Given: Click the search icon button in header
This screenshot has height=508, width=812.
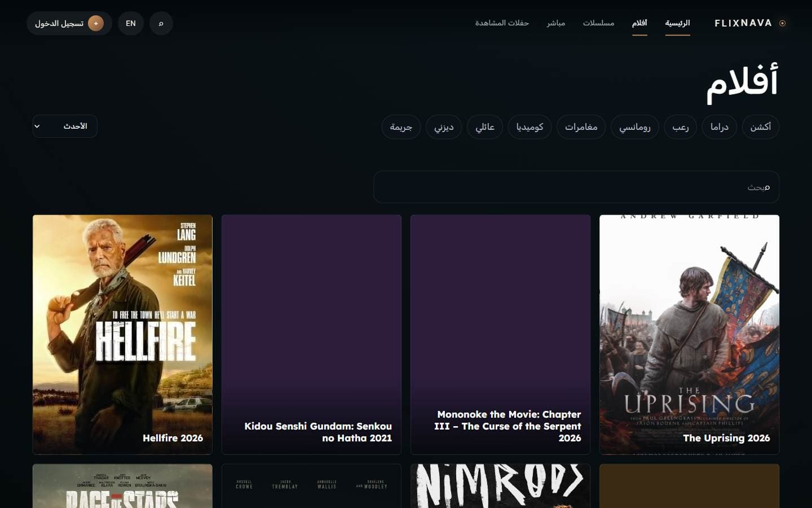Looking at the screenshot, I should point(161,23).
